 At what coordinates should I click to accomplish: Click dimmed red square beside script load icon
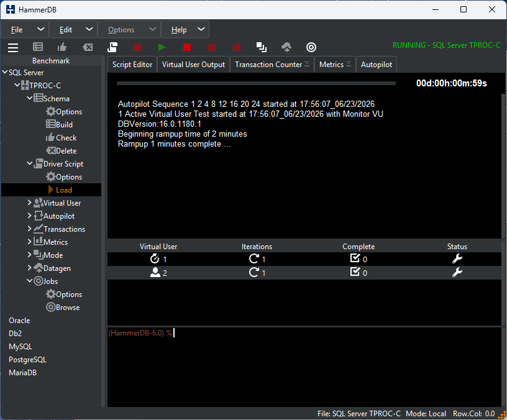(x=137, y=47)
